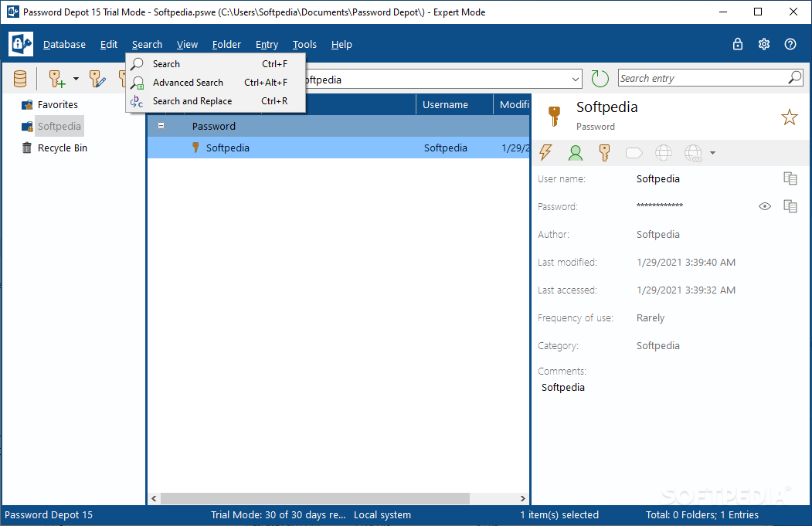Screen dimensions: 812x526
Task: Click the Category value Softpedia
Action: pyautogui.click(x=657, y=346)
